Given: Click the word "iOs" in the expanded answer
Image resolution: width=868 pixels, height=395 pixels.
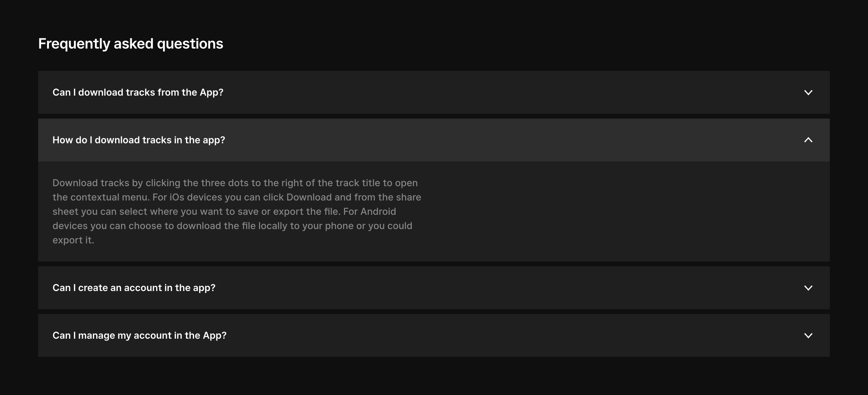Looking at the screenshot, I should (x=176, y=197).
